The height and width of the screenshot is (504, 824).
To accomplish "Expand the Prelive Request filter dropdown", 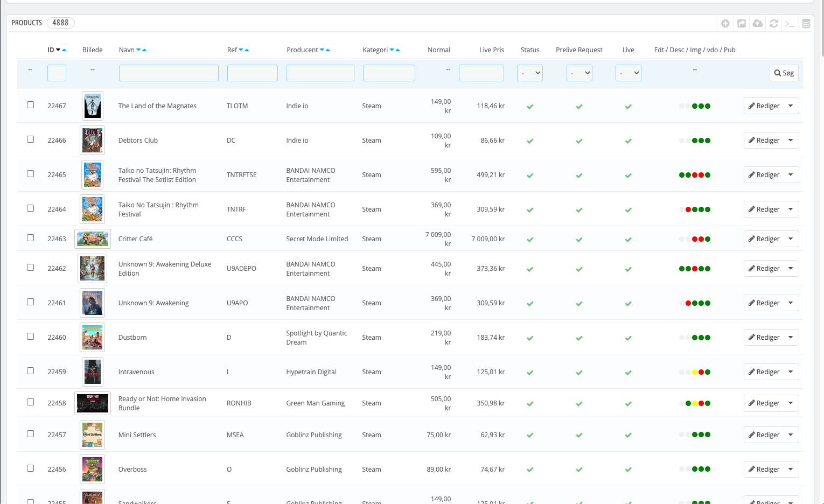I will click(579, 73).
